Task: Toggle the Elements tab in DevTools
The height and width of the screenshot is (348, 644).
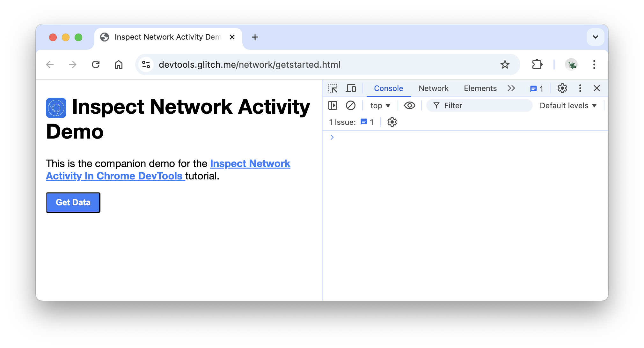Action: [480, 88]
